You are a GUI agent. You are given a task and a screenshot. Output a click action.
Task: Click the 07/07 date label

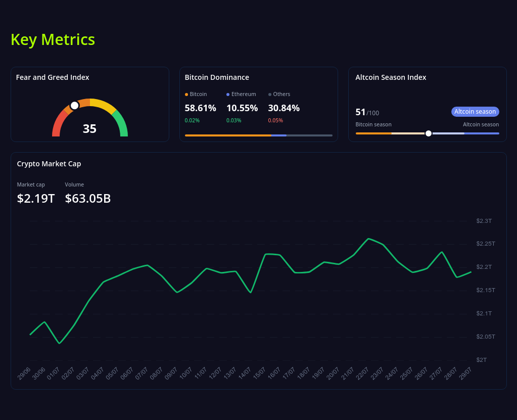click(142, 374)
